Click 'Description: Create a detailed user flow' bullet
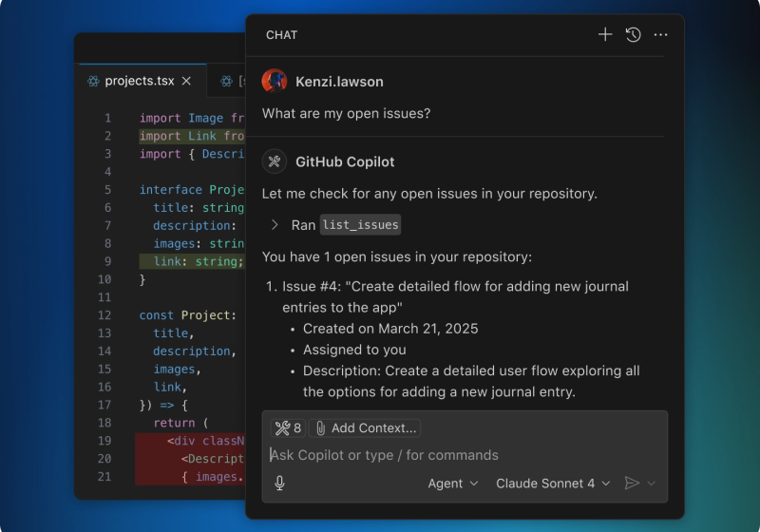The width and height of the screenshot is (760, 532). pyautogui.click(x=471, y=381)
